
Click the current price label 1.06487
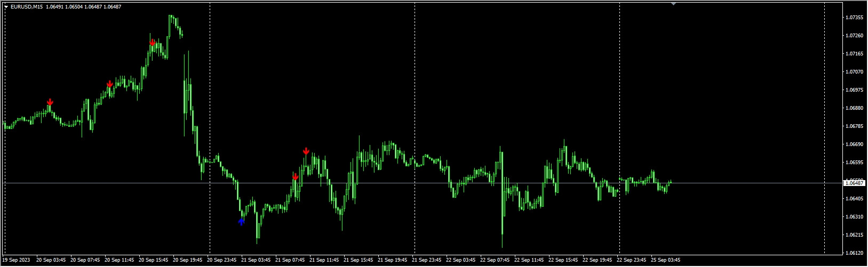pyautogui.click(x=856, y=183)
